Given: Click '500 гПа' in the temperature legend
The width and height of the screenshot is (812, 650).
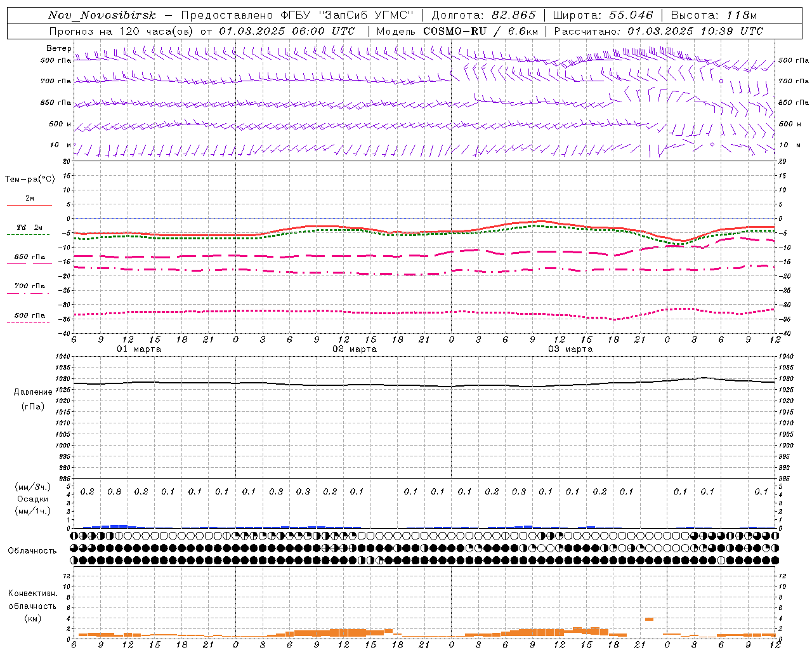Looking at the screenshot, I should [x=30, y=315].
